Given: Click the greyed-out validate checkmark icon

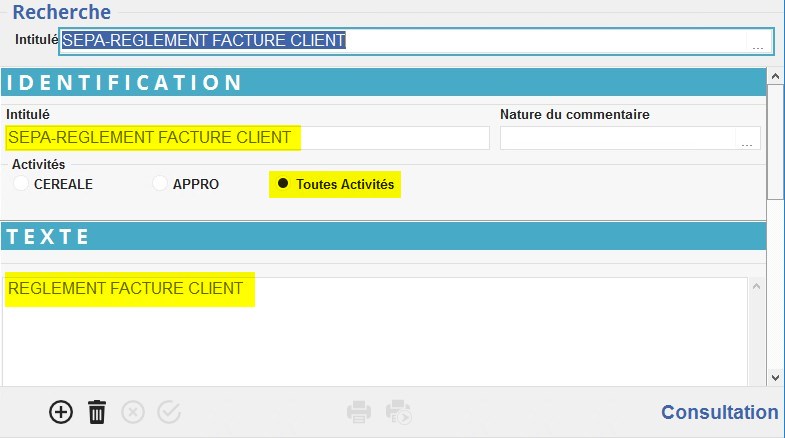Looking at the screenshot, I should [169, 412].
